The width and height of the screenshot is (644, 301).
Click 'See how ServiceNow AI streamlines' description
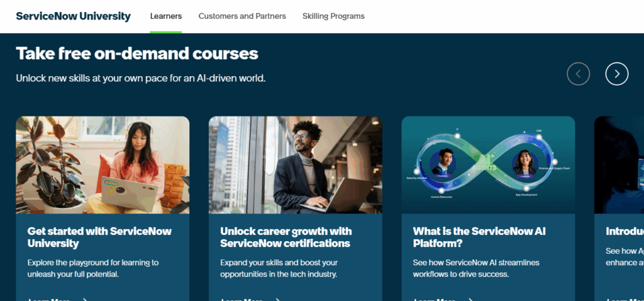pos(476,268)
